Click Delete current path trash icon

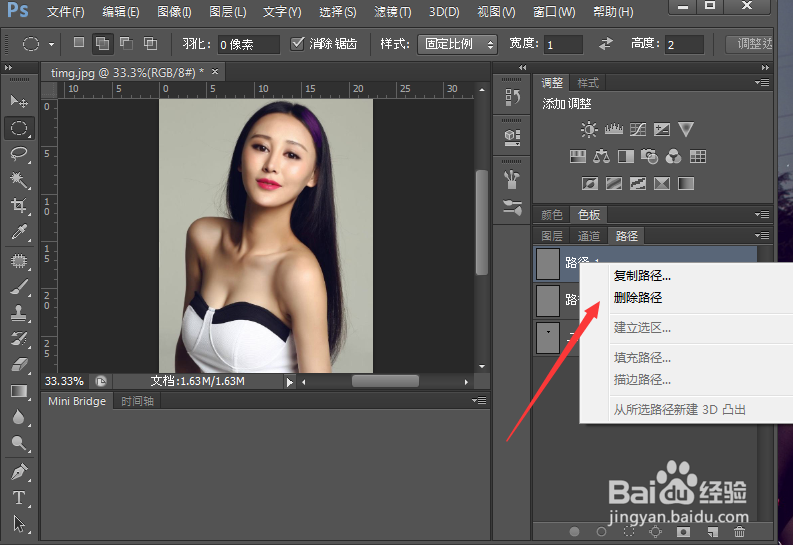tap(739, 531)
